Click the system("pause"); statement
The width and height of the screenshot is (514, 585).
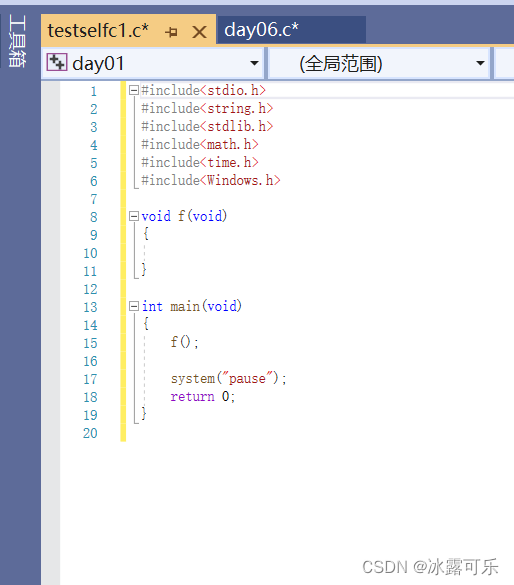tap(229, 379)
